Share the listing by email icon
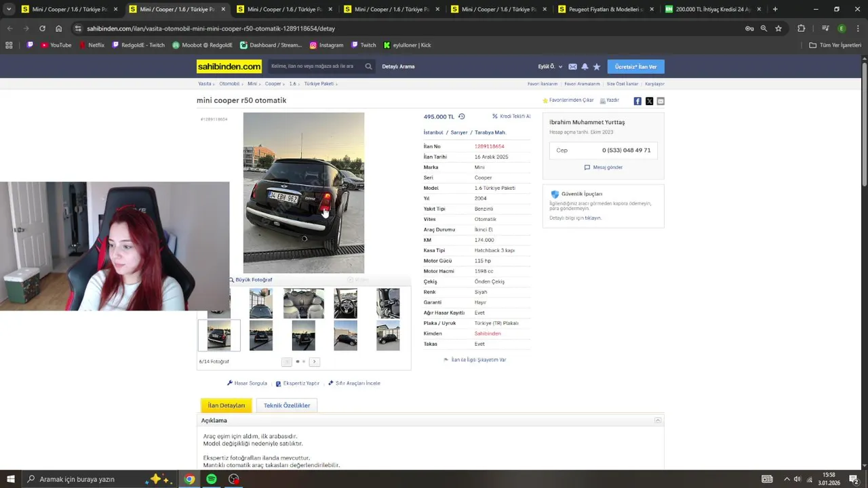This screenshot has width=868, height=488. 660,101
